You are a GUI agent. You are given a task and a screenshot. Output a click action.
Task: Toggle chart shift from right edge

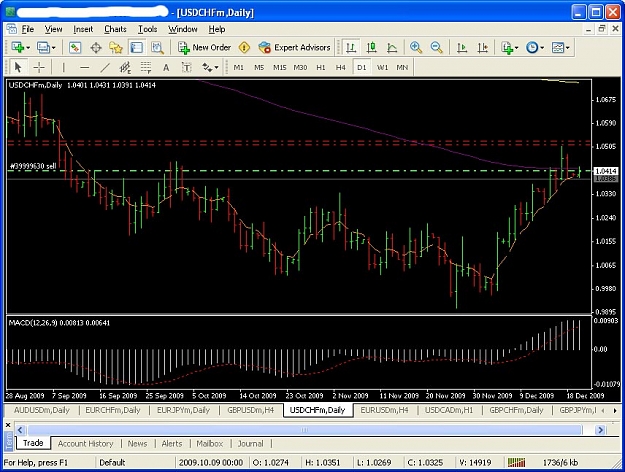482,48
